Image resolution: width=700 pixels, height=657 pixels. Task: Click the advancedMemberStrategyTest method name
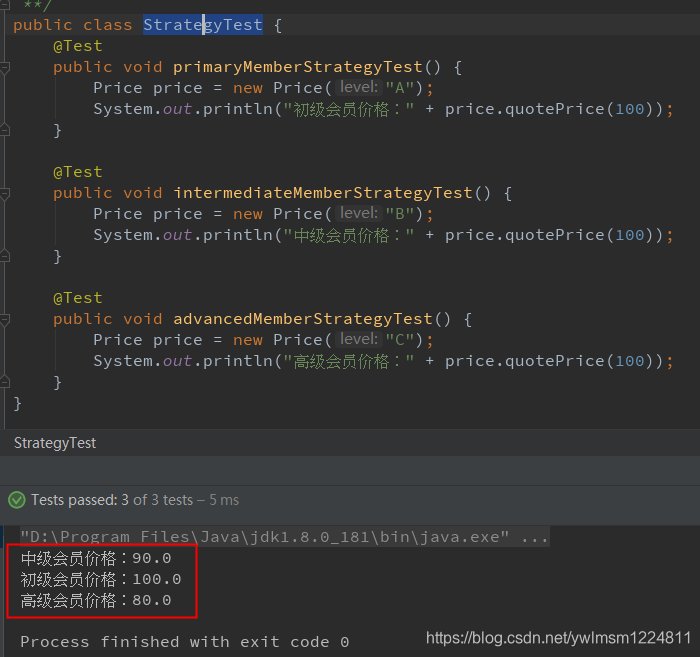pyautogui.click(x=303, y=319)
